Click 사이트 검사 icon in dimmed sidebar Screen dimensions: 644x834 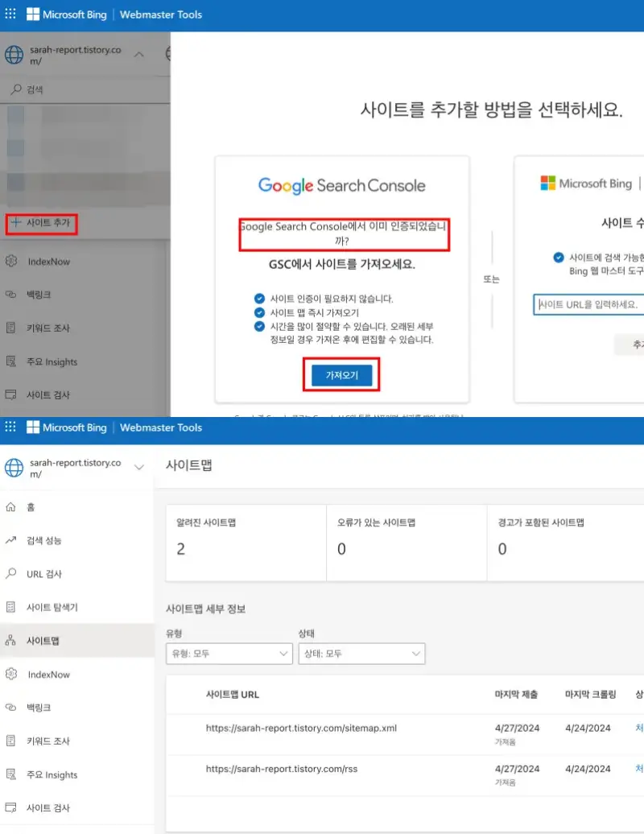(x=10, y=394)
